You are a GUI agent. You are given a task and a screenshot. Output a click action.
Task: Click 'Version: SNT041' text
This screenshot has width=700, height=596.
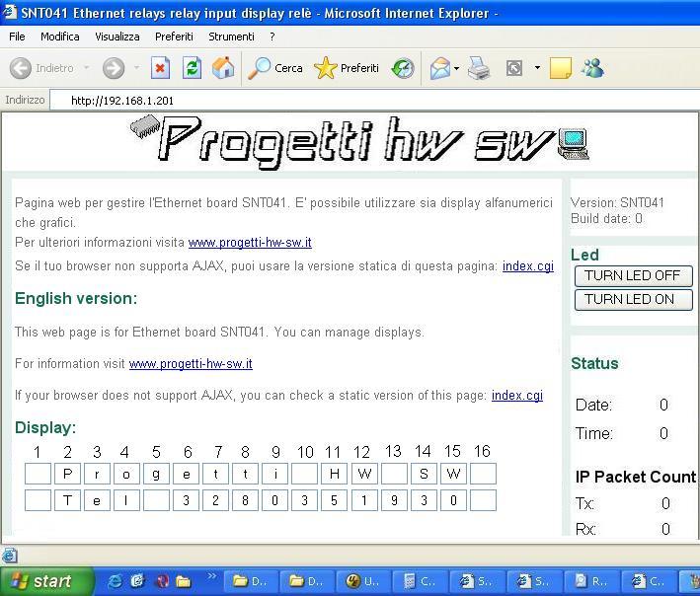click(617, 202)
